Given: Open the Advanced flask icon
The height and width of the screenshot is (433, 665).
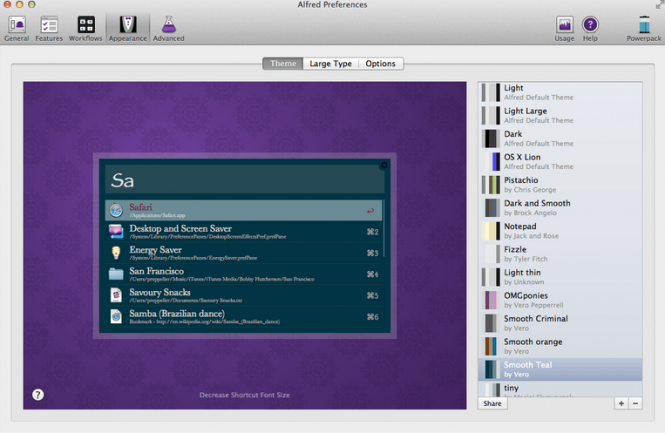Looking at the screenshot, I should pos(168,29).
